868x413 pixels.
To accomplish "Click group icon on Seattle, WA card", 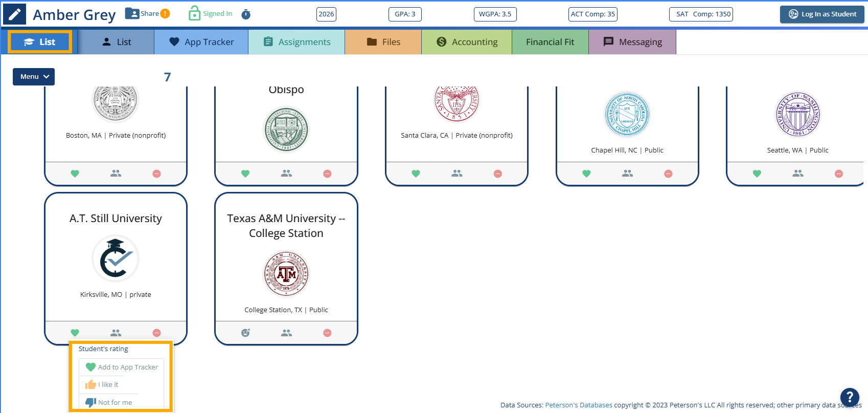I will click(x=798, y=174).
